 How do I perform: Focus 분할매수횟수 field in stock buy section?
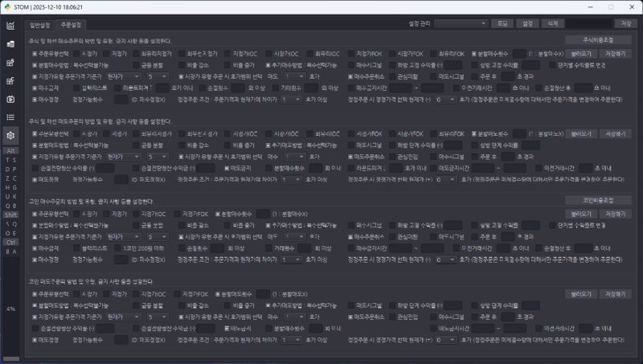coord(519,54)
